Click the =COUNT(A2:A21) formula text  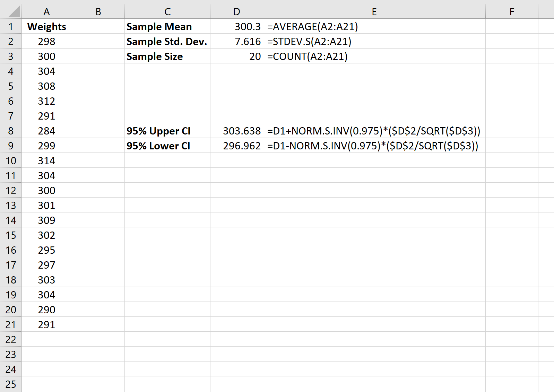tap(308, 56)
